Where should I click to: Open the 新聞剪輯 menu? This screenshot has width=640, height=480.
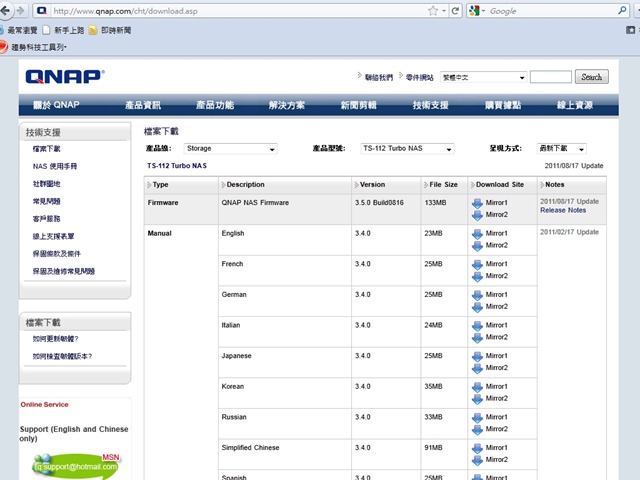point(358,105)
